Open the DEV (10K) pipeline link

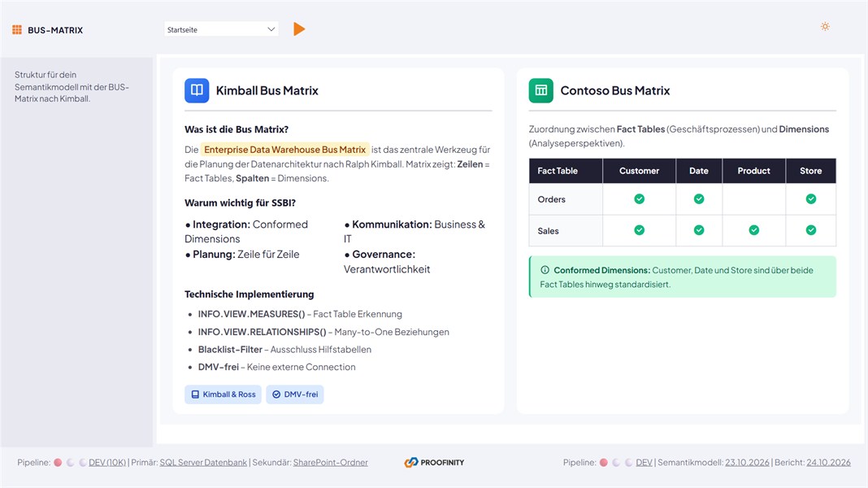[x=107, y=463]
